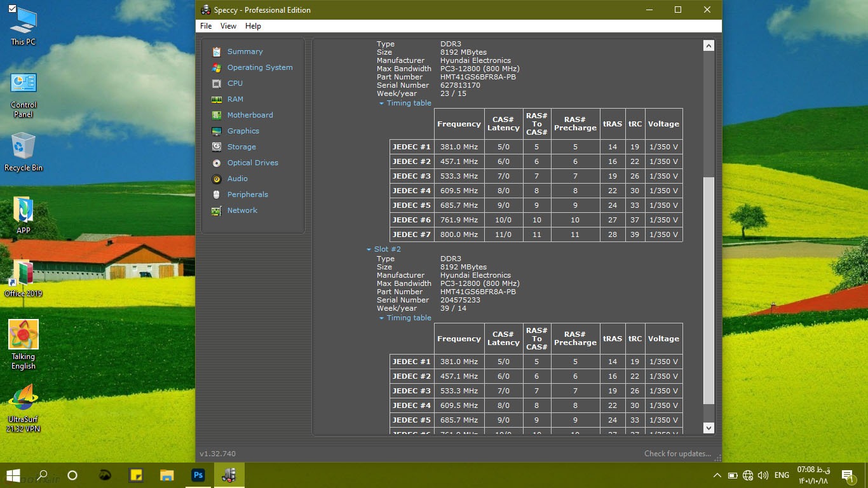
Task: Collapse first slot's Timing table
Action: (x=381, y=104)
